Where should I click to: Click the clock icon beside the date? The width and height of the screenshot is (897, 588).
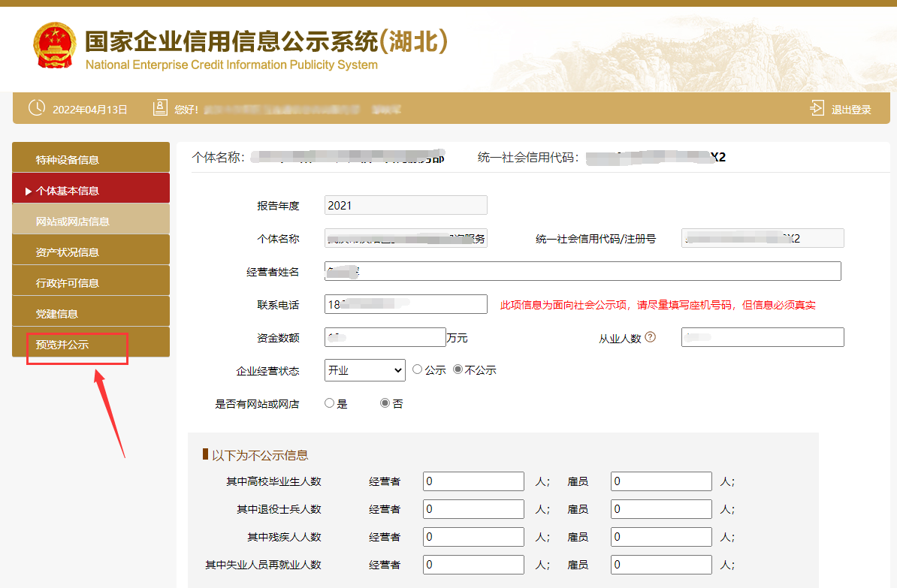point(37,108)
